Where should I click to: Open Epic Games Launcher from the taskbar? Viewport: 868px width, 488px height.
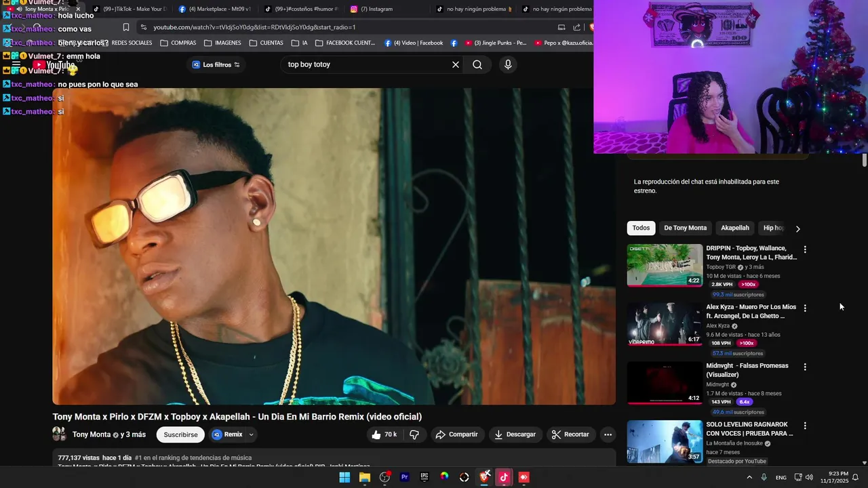coord(425,477)
